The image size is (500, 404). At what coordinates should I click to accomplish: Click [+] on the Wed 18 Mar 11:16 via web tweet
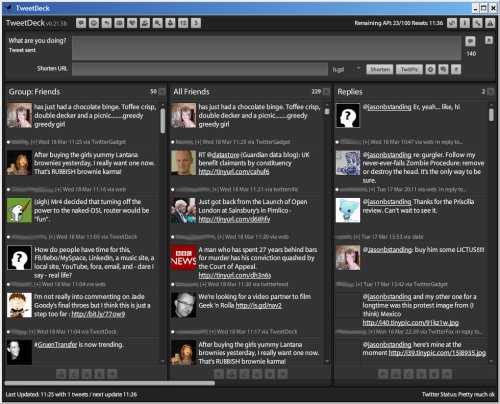58,189
